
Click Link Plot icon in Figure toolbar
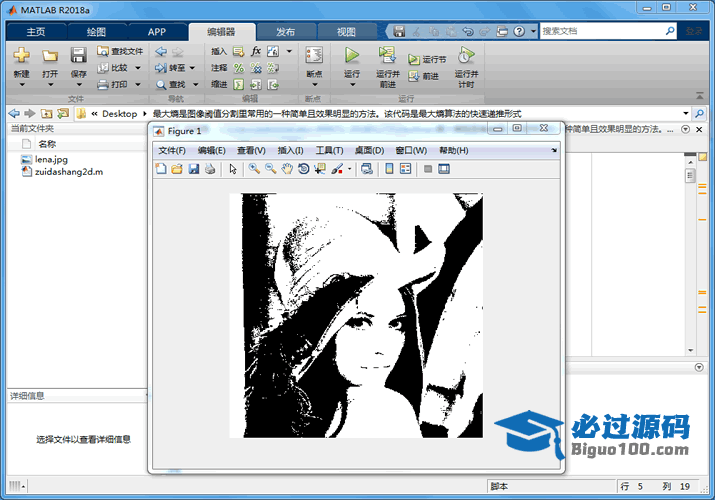pyautogui.click(x=367, y=169)
